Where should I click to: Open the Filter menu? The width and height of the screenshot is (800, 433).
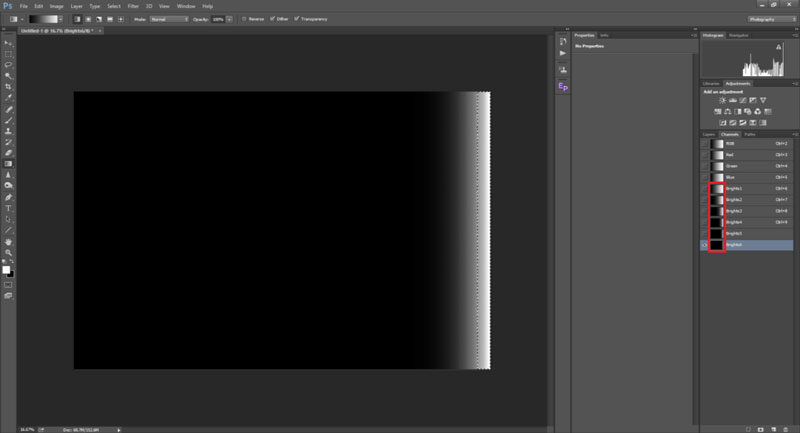tap(133, 6)
